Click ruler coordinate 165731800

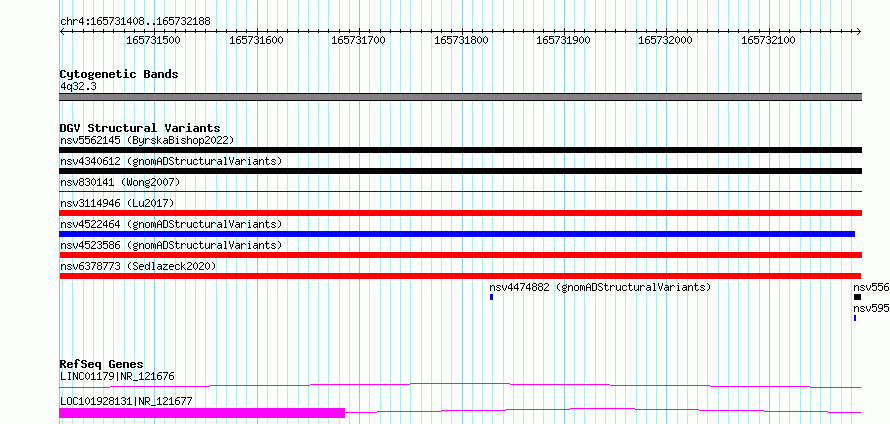point(461,40)
